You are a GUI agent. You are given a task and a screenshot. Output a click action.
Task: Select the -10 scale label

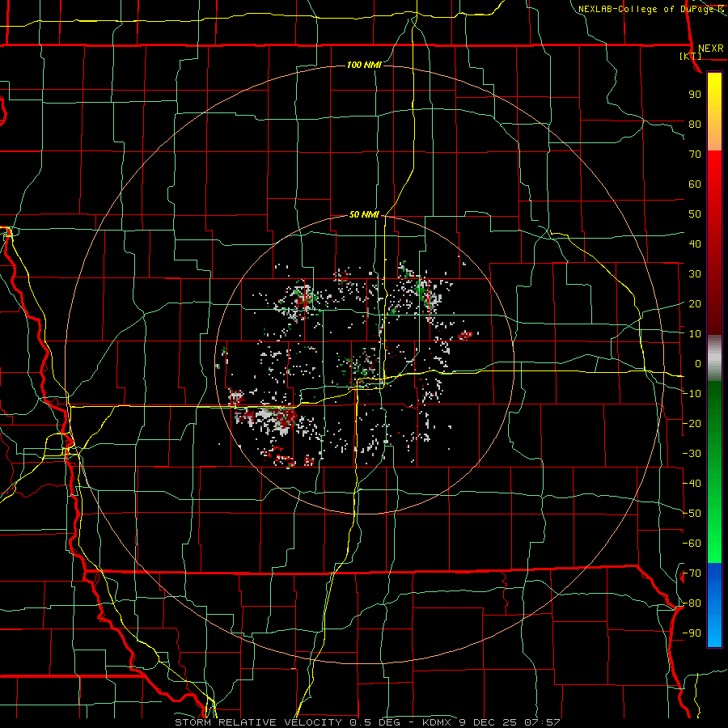coord(692,394)
